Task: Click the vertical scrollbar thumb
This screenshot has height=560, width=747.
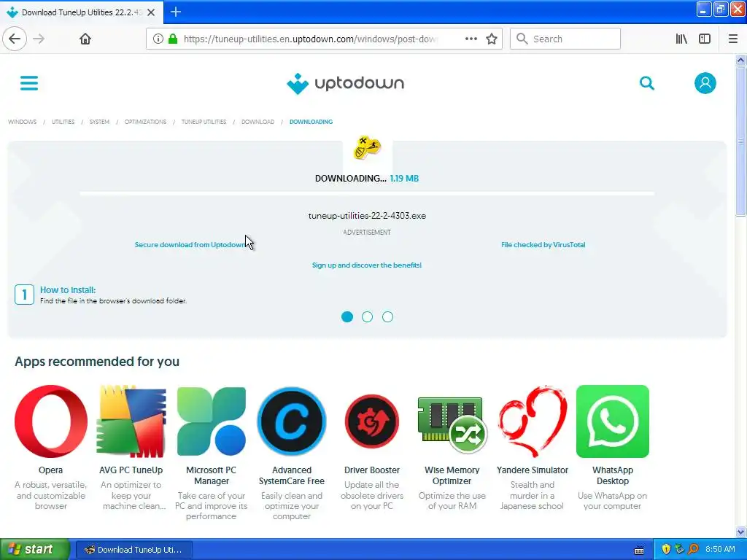Action: [741, 141]
